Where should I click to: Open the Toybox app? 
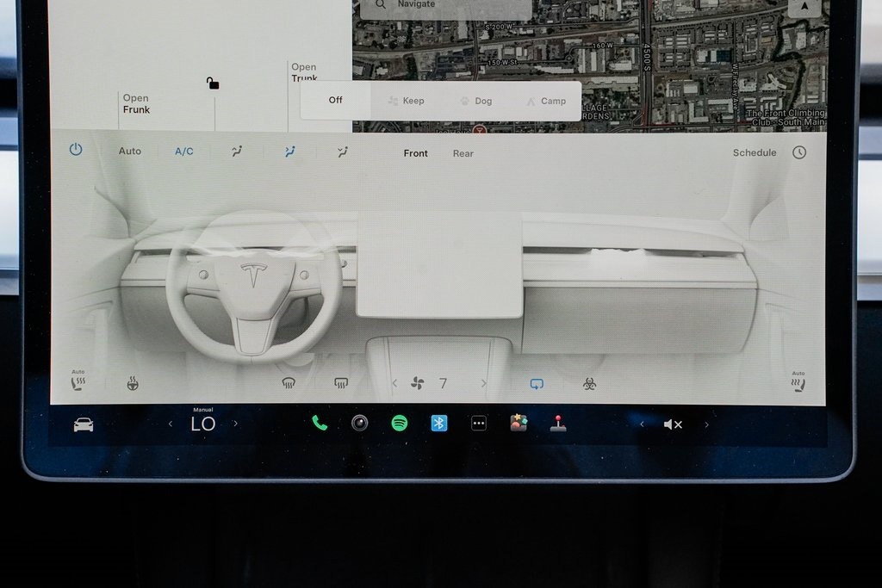click(519, 423)
